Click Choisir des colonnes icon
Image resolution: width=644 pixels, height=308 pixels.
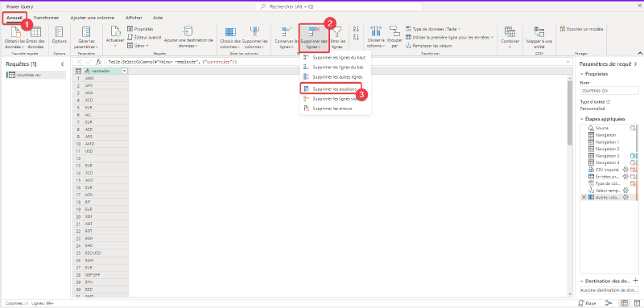click(x=230, y=32)
